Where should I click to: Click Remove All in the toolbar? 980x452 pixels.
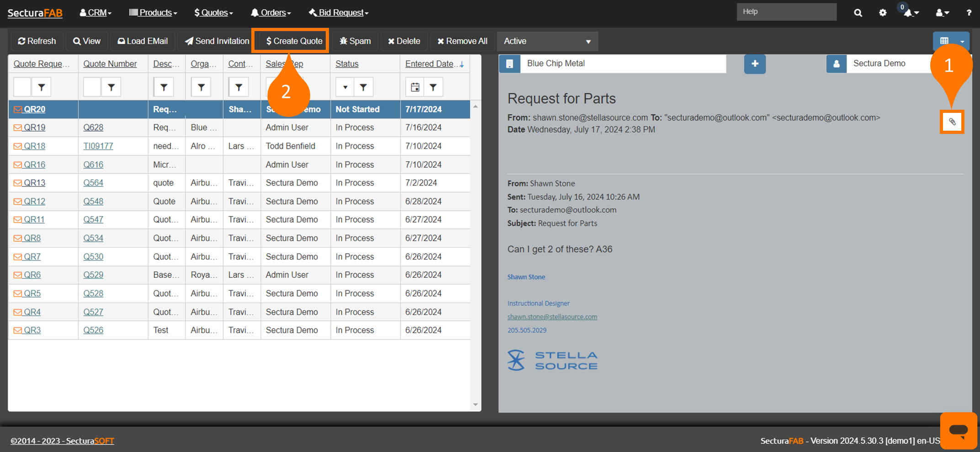pyautogui.click(x=462, y=41)
